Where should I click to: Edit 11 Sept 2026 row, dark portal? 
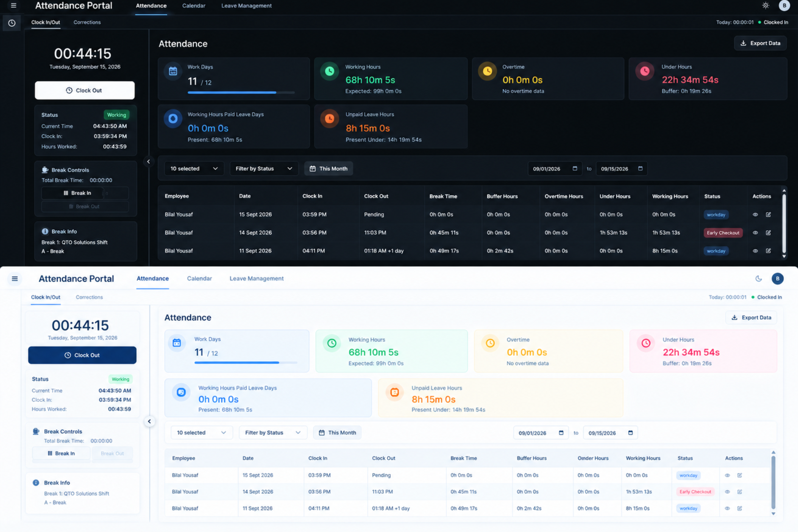[769, 251]
